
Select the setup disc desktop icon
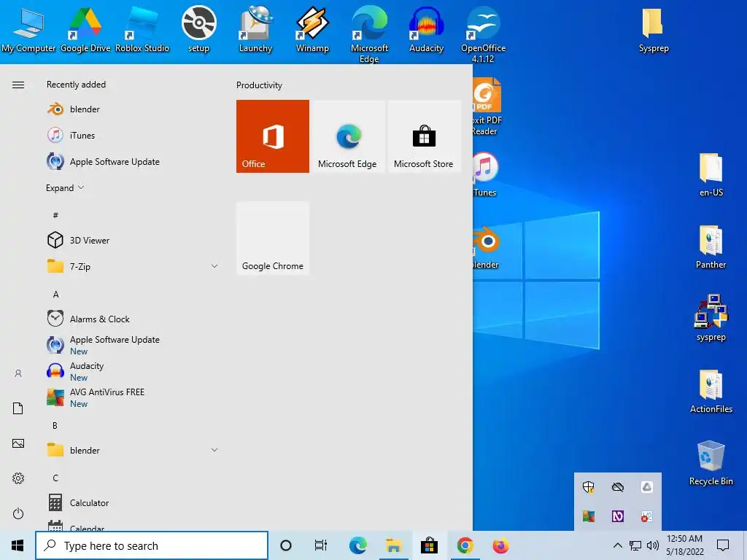pyautogui.click(x=198, y=29)
